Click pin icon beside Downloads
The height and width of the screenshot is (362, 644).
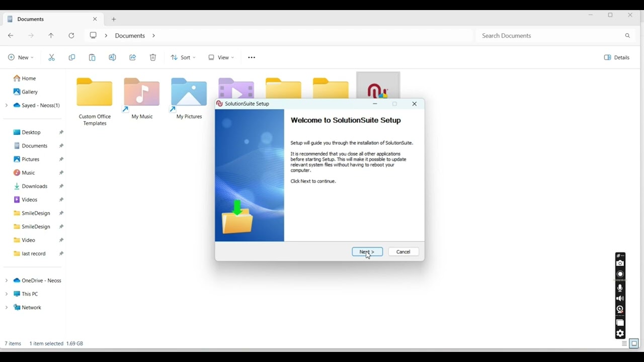click(x=61, y=187)
